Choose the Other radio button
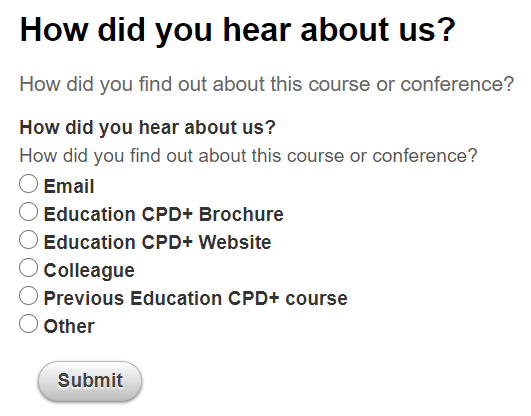 (28, 324)
